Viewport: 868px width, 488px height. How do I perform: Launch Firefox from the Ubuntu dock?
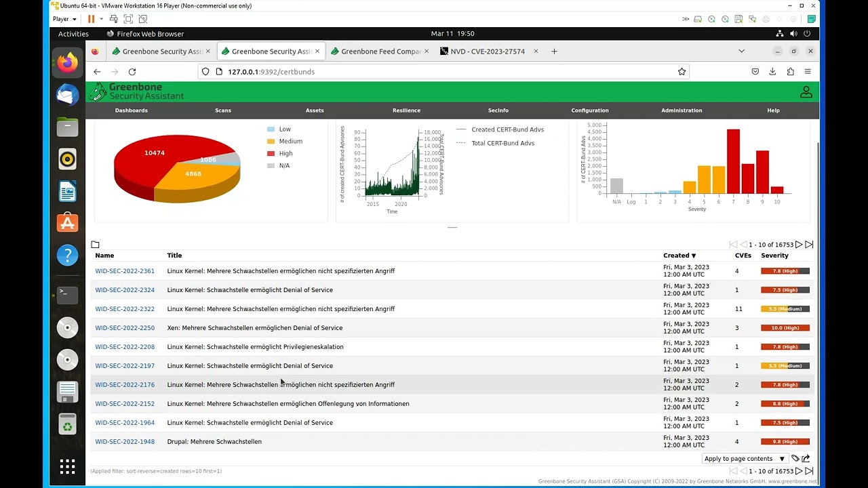point(67,63)
